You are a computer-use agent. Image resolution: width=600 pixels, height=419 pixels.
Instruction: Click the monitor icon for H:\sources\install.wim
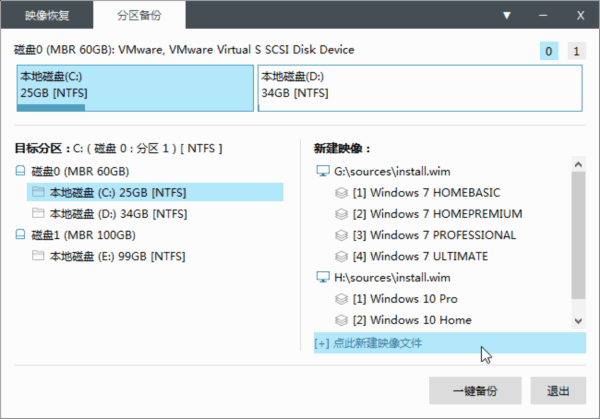click(322, 277)
